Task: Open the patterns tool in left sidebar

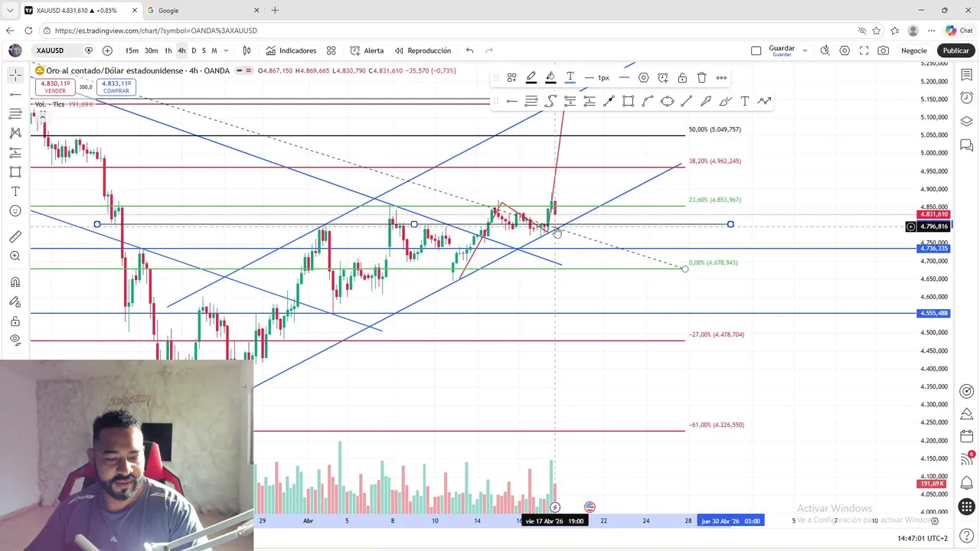Action: [x=15, y=132]
